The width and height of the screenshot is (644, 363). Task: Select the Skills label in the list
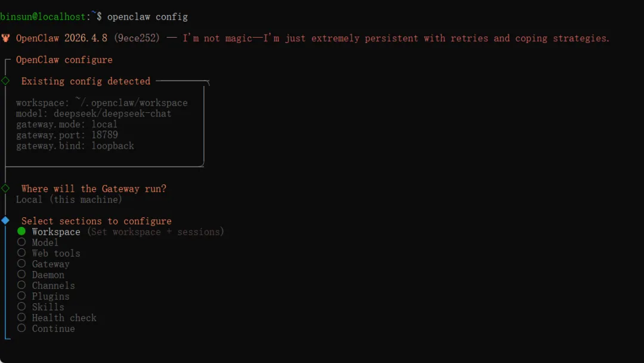pos(48,307)
